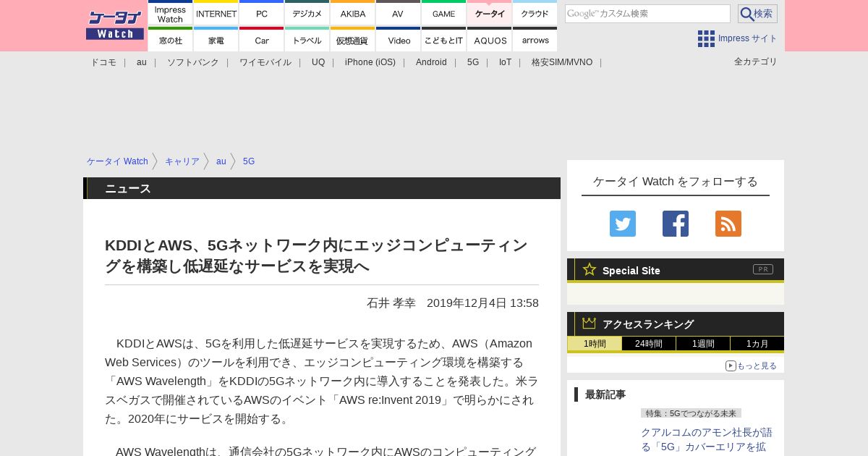Viewport: 868px width, 456px height.
Task: Open the AV Watch tab
Action: coord(399,13)
